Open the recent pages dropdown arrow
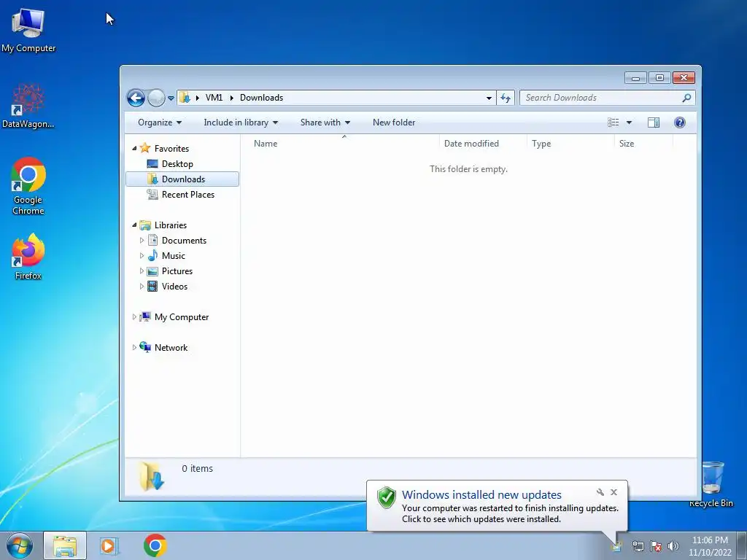This screenshot has height=560, width=747. point(171,98)
